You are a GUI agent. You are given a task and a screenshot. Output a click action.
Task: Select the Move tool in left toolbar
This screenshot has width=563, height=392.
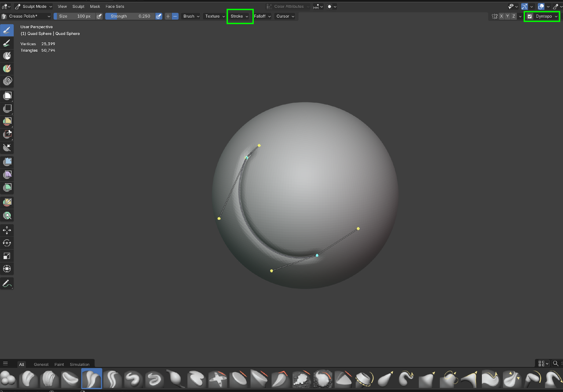coord(7,230)
